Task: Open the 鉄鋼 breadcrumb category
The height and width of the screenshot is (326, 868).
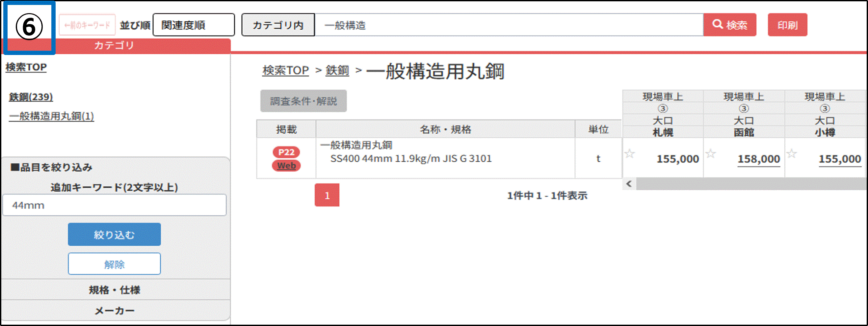Action: 337,70
